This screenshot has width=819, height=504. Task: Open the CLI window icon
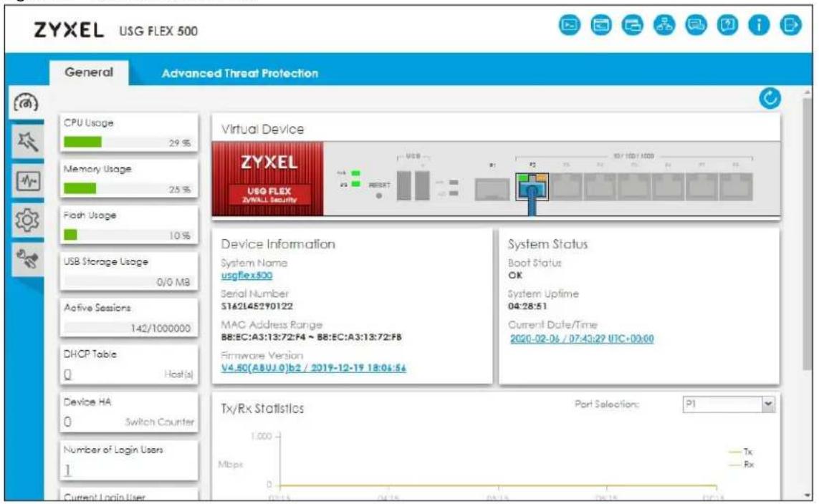pyautogui.click(x=601, y=24)
